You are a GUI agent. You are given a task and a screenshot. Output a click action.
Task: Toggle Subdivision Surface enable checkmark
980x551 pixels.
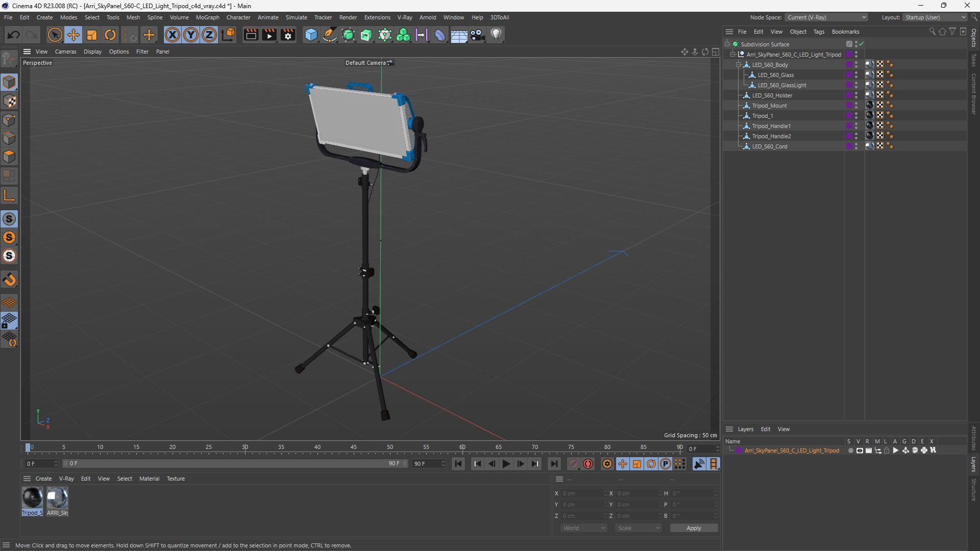coord(862,44)
